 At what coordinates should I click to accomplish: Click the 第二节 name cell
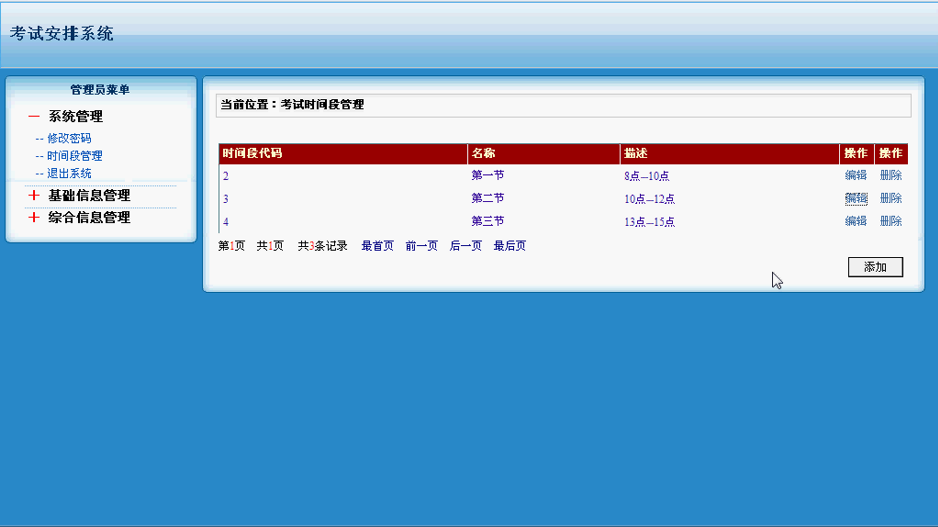(488, 198)
